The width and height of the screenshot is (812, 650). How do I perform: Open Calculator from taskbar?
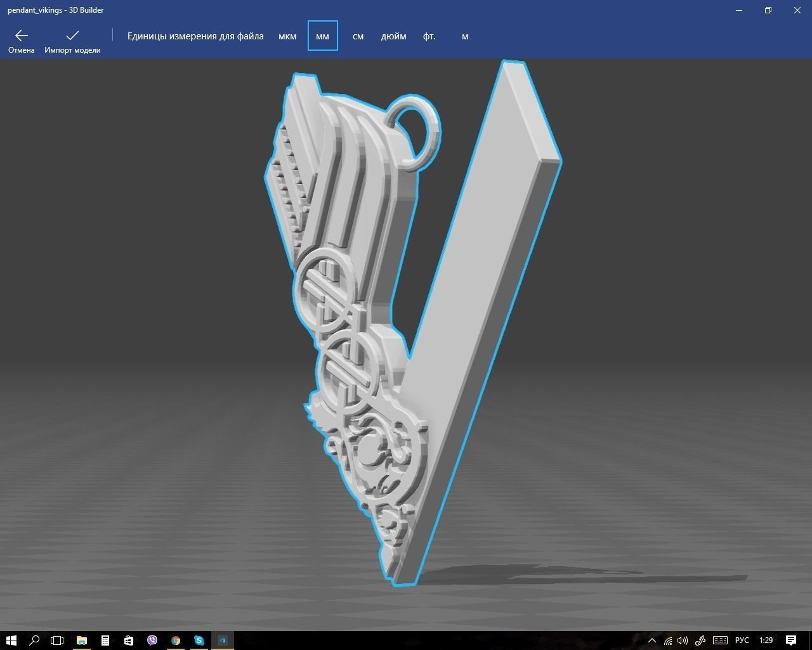[x=105, y=640]
